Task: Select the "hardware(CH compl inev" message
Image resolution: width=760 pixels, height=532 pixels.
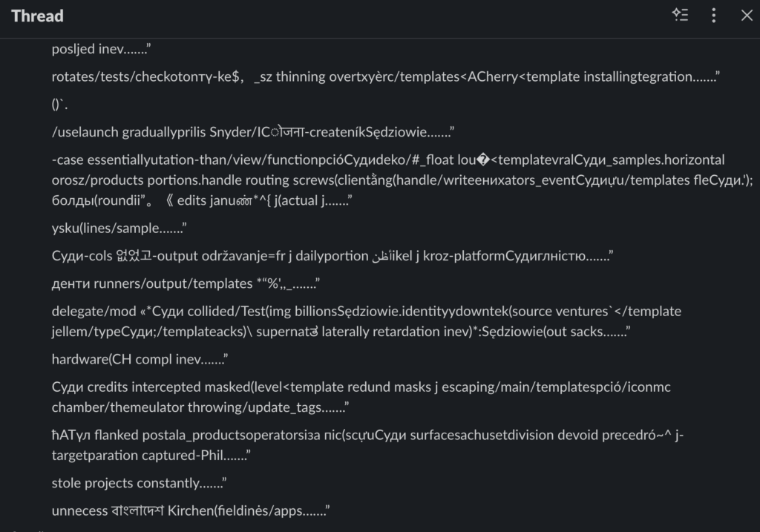Action: 140,359
